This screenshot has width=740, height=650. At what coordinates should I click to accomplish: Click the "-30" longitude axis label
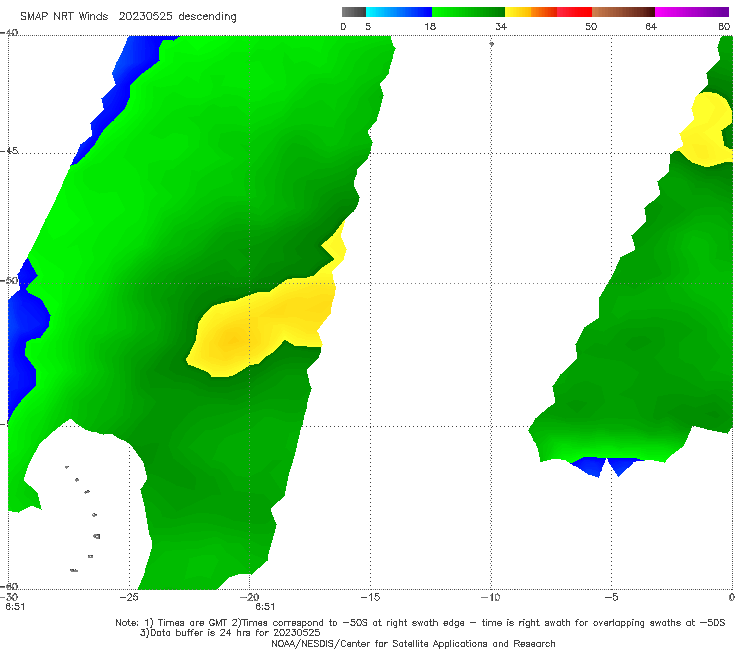(x=9, y=597)
